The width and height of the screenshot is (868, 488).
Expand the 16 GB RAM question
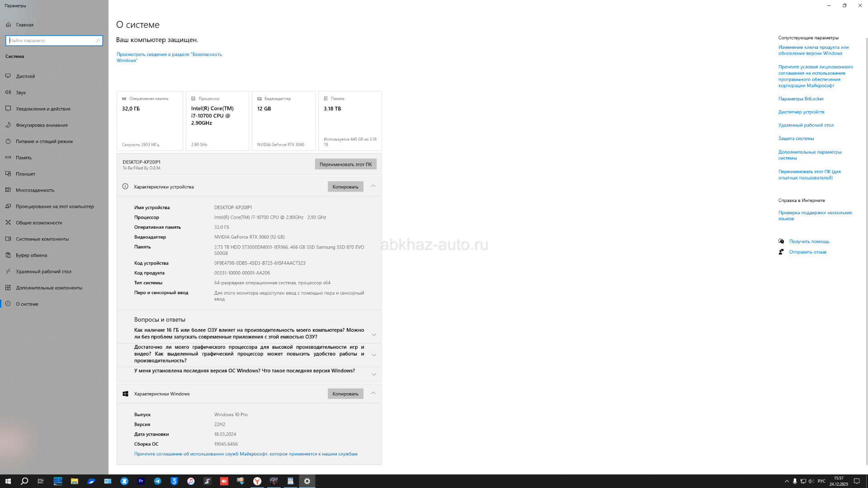[374, 335]
